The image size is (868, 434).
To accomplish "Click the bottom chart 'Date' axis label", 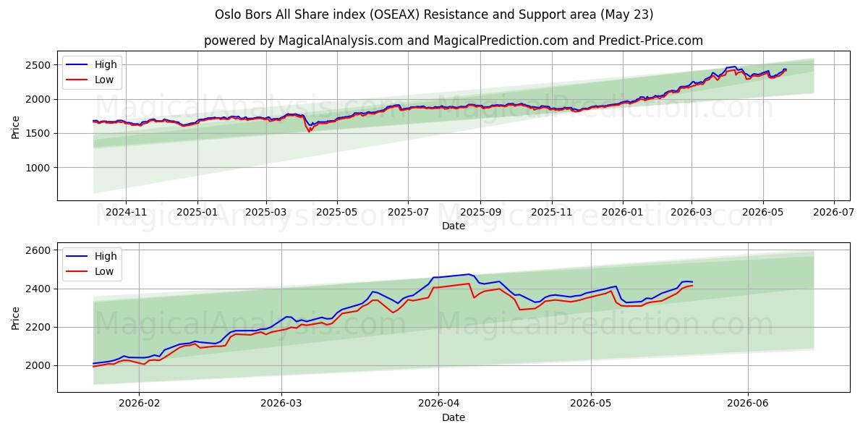I will point(454,418).
